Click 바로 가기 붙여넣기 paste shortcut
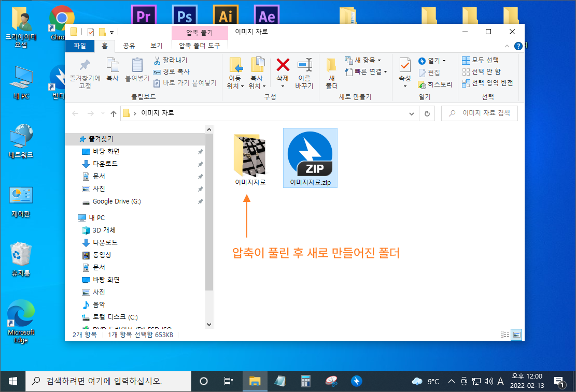Screen dimensions: 576x392 coord(185,83)
